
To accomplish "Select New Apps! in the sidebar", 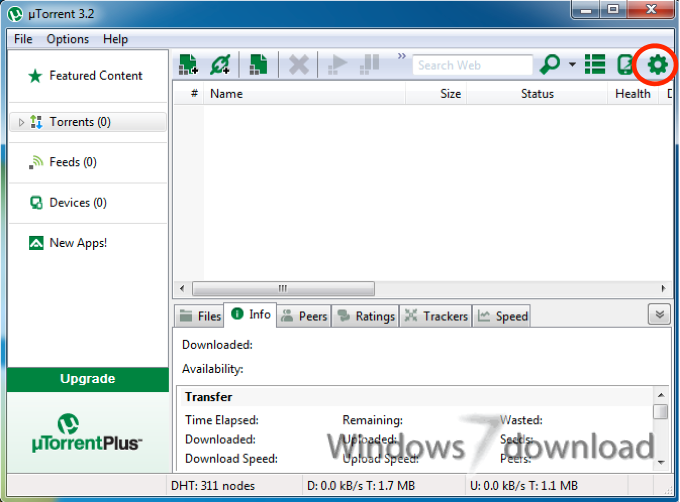I will point(88,243).
